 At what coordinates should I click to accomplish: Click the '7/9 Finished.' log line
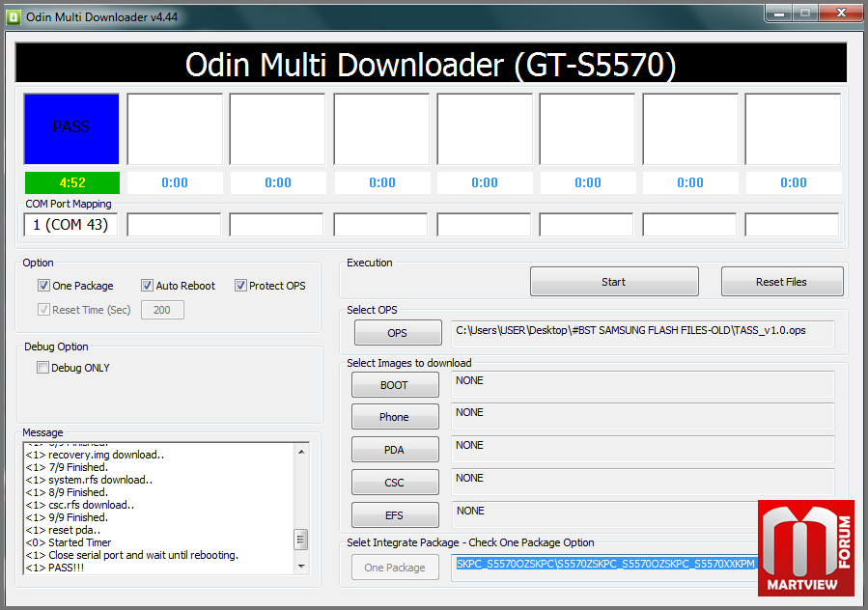coord(67,467)
